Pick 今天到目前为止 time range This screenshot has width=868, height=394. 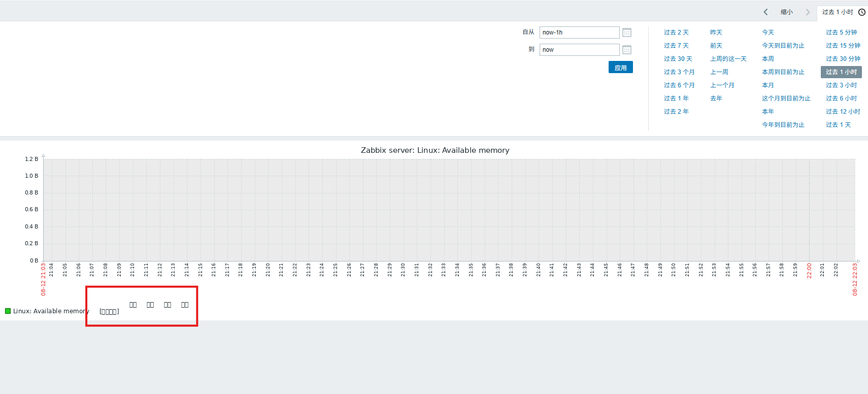[x=783, y=46]
